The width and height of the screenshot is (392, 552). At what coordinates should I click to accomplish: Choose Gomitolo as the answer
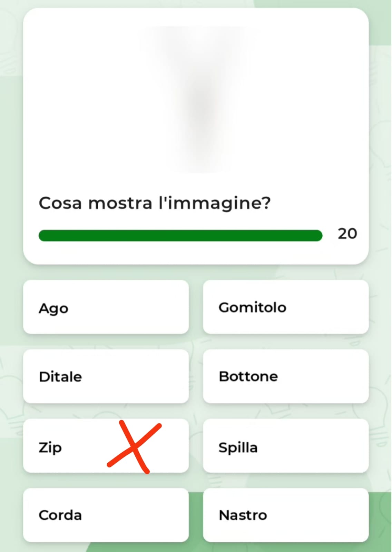(285, 307)
